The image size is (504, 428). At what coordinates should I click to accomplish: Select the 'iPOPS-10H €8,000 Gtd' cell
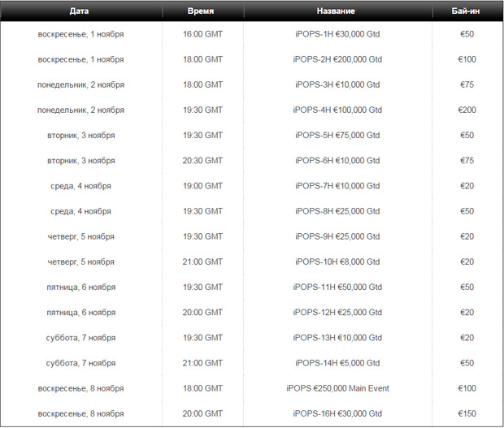coord(338,262)
